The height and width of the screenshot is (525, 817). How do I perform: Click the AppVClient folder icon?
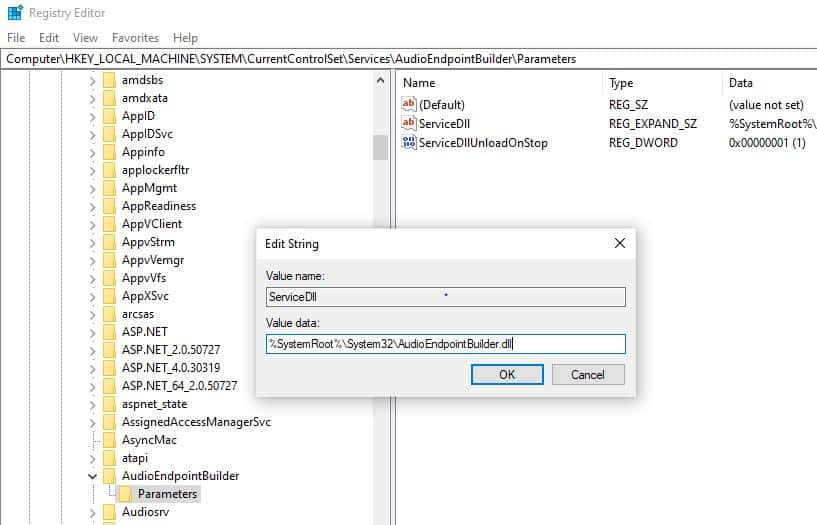(x=109, y=224)
